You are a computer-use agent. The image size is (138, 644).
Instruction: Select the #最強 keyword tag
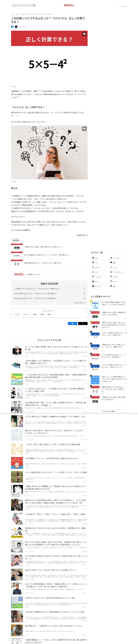point(35,314)
